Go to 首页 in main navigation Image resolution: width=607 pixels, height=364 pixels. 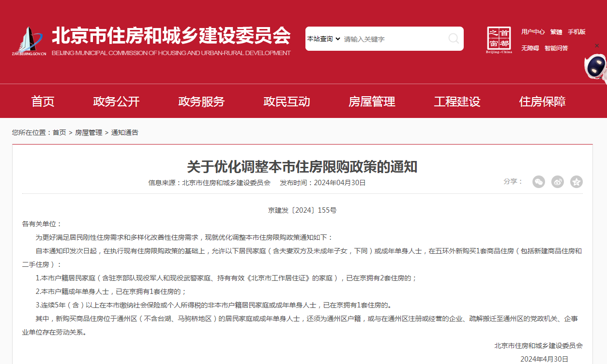43,102
